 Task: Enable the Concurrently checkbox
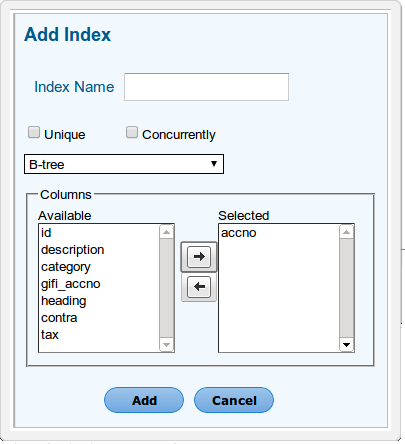[132, 132]
